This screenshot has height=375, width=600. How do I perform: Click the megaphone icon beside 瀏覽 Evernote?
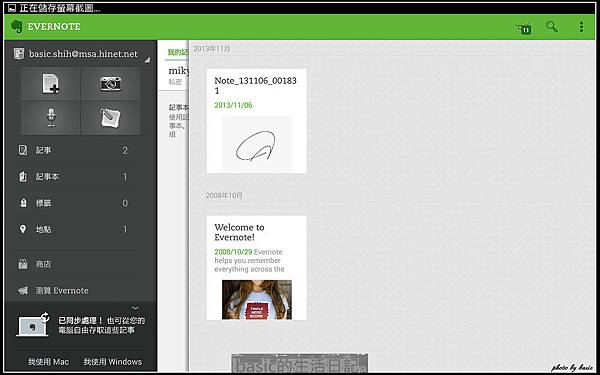coord(23,291)
